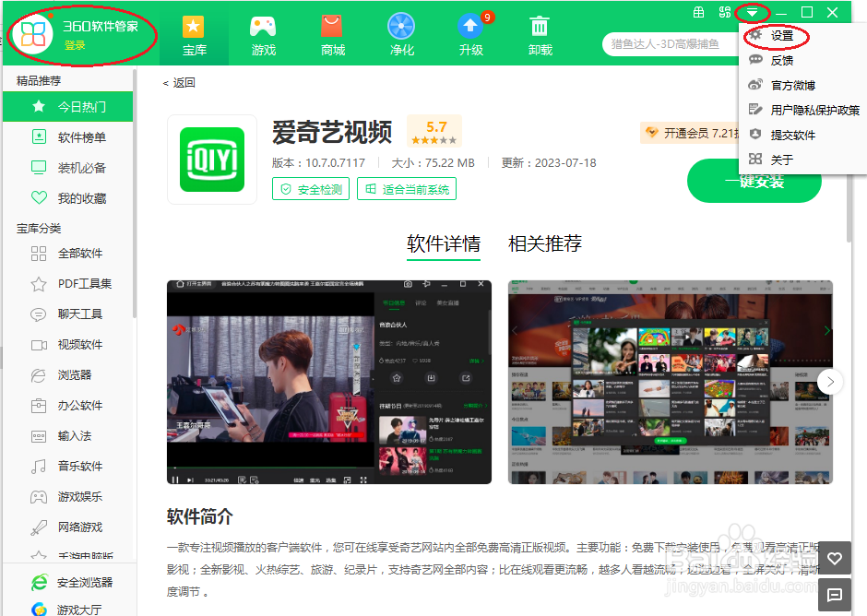This screenshot has height=616, width=867.
Task: Open the 商城 shopping tab
Action: (332, 35)
